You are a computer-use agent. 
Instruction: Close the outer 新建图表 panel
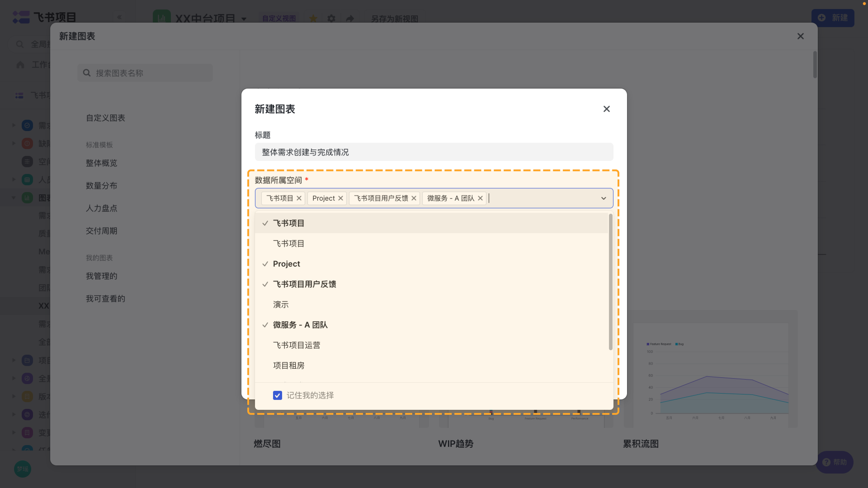(x=801, y=36)
